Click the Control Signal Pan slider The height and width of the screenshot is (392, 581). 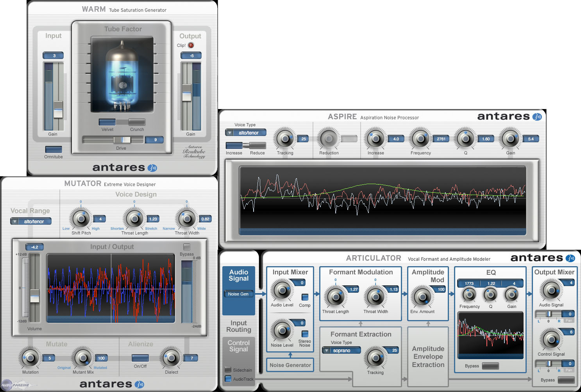click(549, 363)
